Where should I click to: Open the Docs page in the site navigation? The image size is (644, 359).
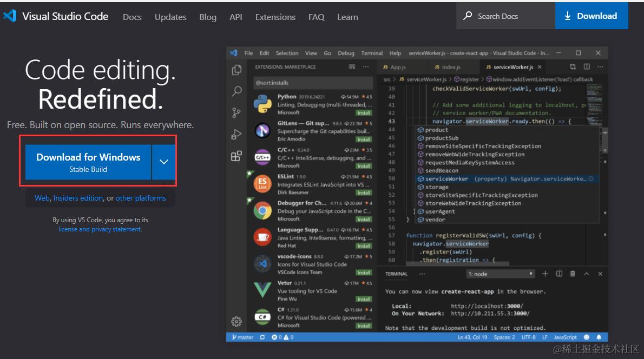(x=132, y=17)
